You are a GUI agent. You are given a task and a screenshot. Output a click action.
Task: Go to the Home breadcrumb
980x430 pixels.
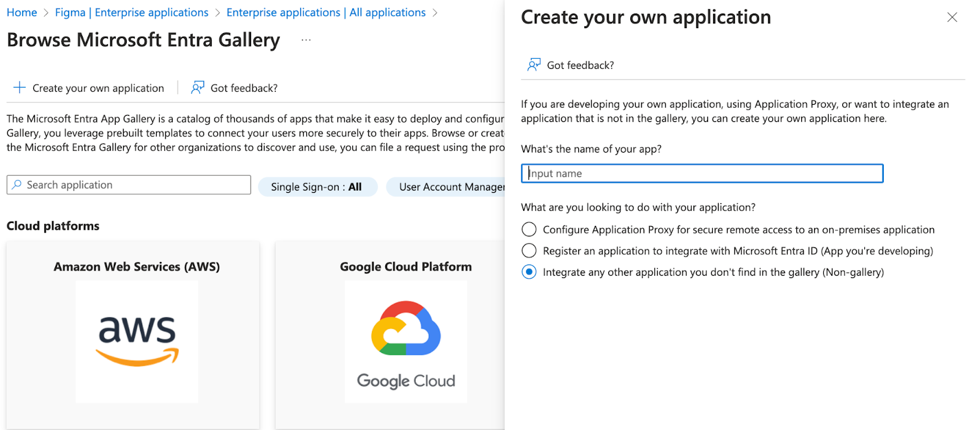pyautogui.click(x=21, y=12)
